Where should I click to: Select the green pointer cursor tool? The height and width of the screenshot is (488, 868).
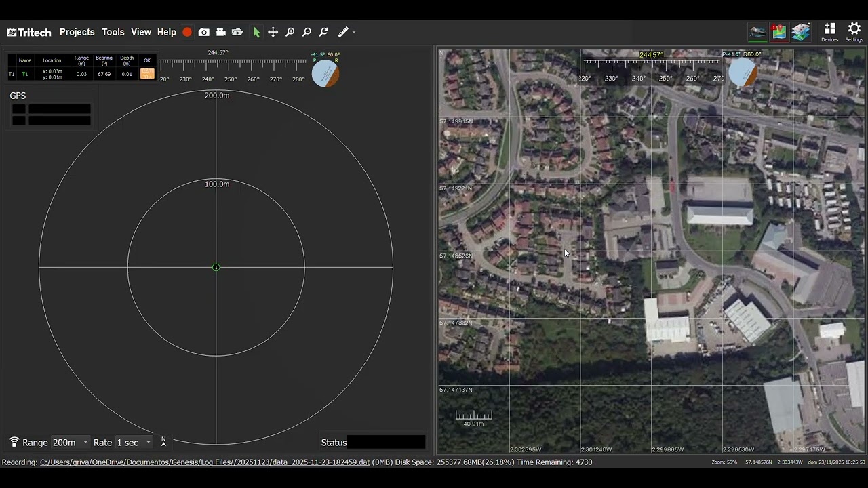[x=256, y=32]
